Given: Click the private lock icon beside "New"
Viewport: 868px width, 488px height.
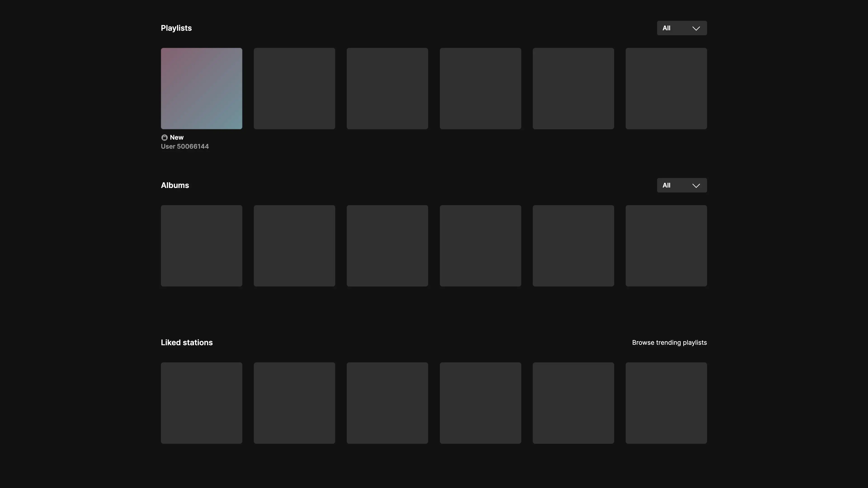Looking at the screenshot, I should (164, 137).
